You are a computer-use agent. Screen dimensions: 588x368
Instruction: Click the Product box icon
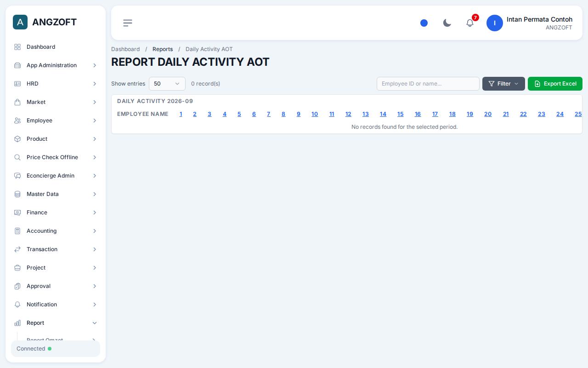(x=17, y=139)
